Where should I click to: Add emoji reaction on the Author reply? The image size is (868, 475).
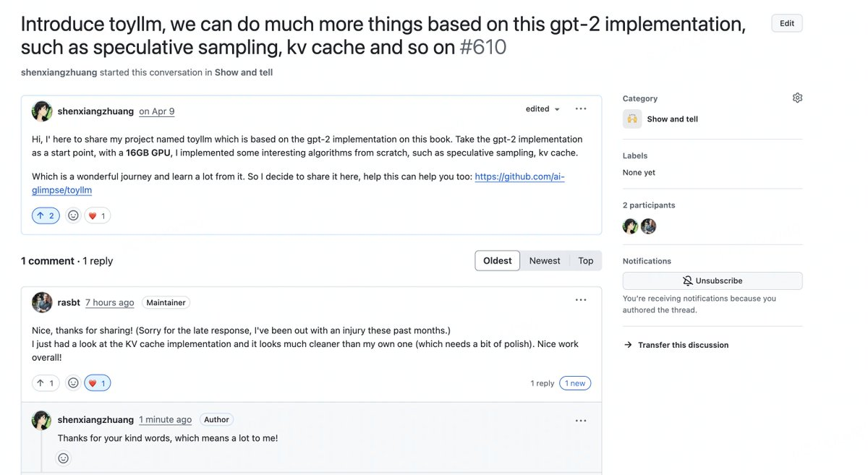pyautogui.click(x=64, y=458)
